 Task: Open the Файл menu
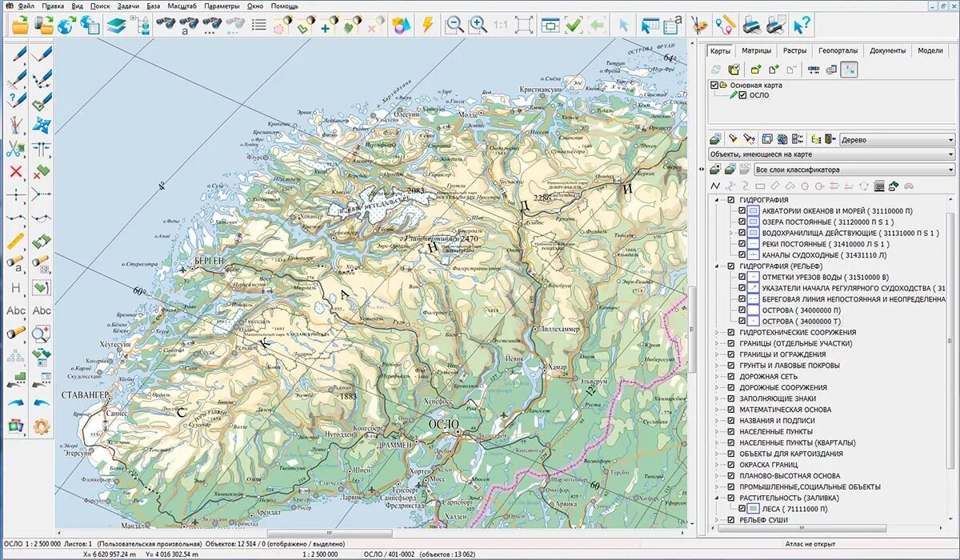25,6
